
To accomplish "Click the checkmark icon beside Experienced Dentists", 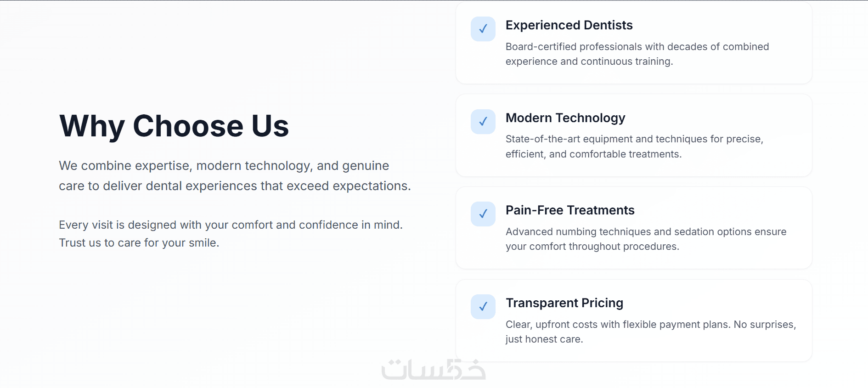I will pyautogui.click(x=483, y=29).
